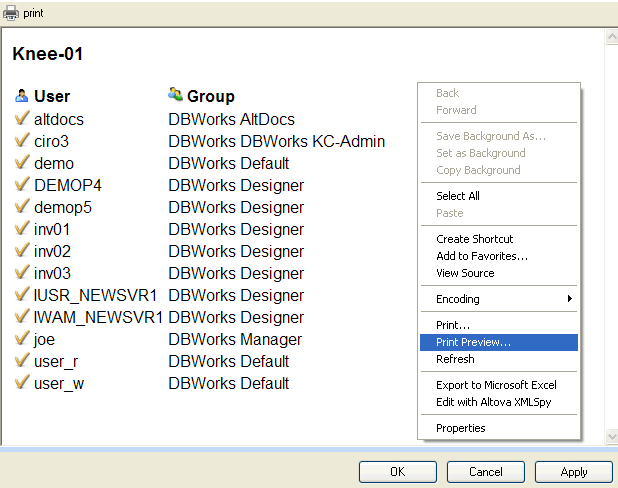This screenshot has width=618, height=488.
Task: Select Export to Microsoft Excel
Action: pos(499,385)
